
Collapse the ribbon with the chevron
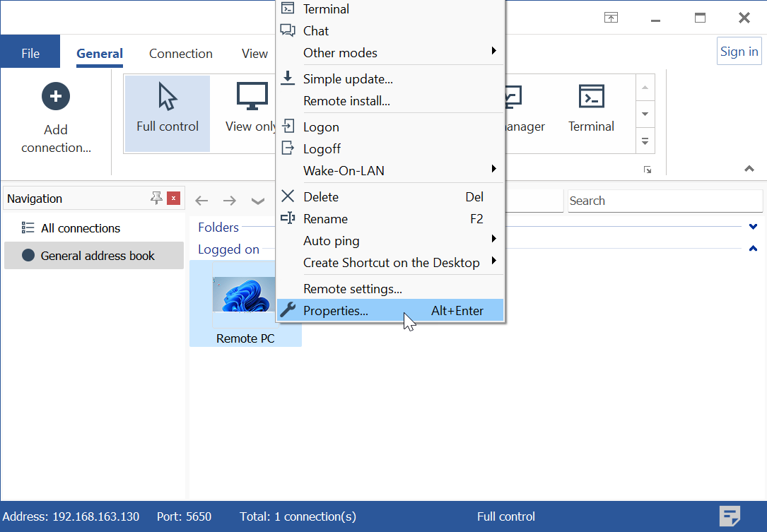point(750,169)
